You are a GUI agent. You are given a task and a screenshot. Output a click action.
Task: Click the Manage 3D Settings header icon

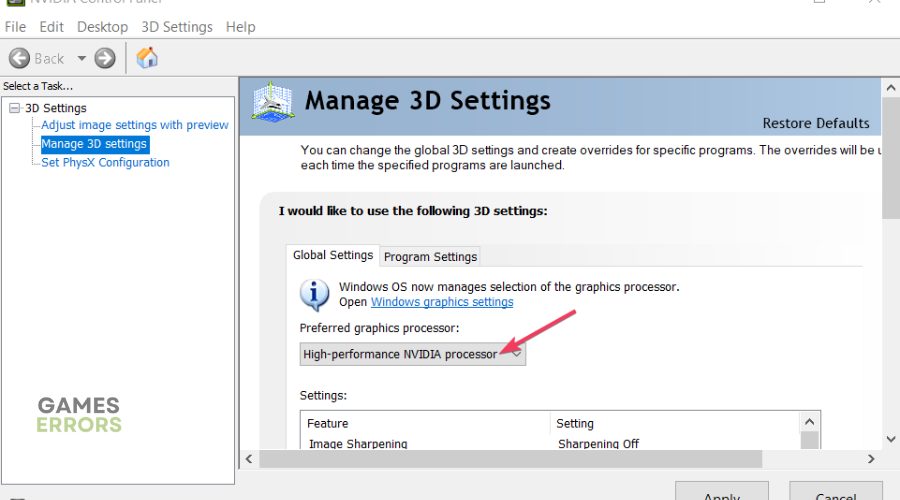tap(273, 102)
